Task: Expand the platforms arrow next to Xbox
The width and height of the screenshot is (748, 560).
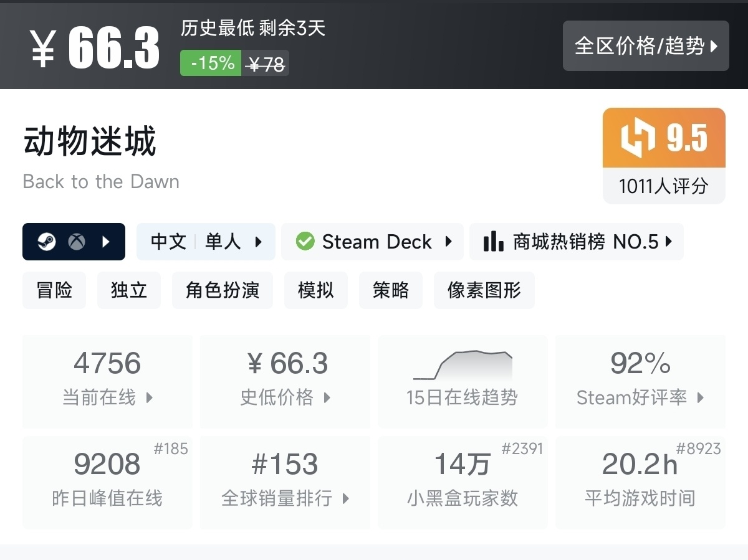Action: 105,242
